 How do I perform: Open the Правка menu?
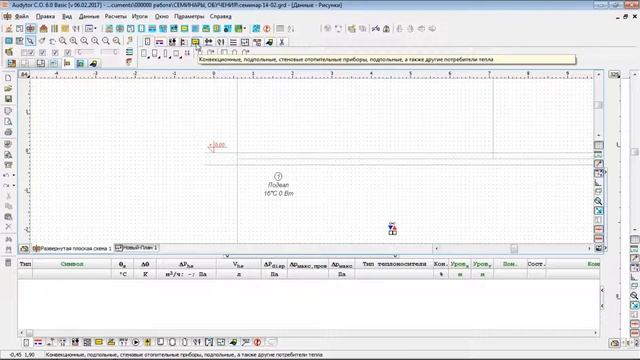click(x=45, y=16)
